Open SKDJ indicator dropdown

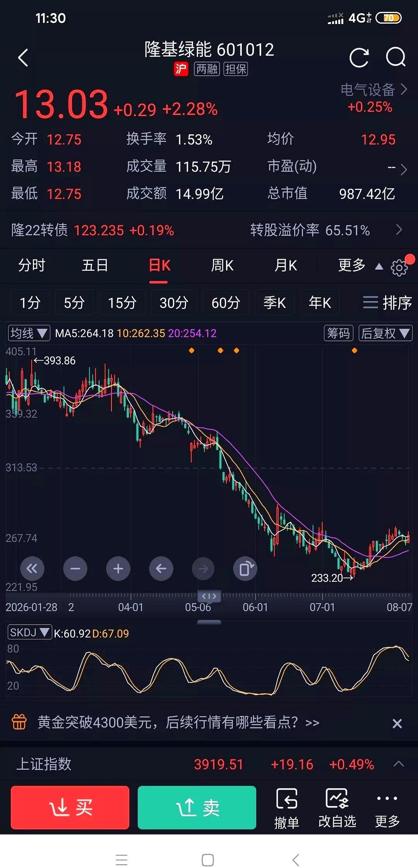point(30,632)
